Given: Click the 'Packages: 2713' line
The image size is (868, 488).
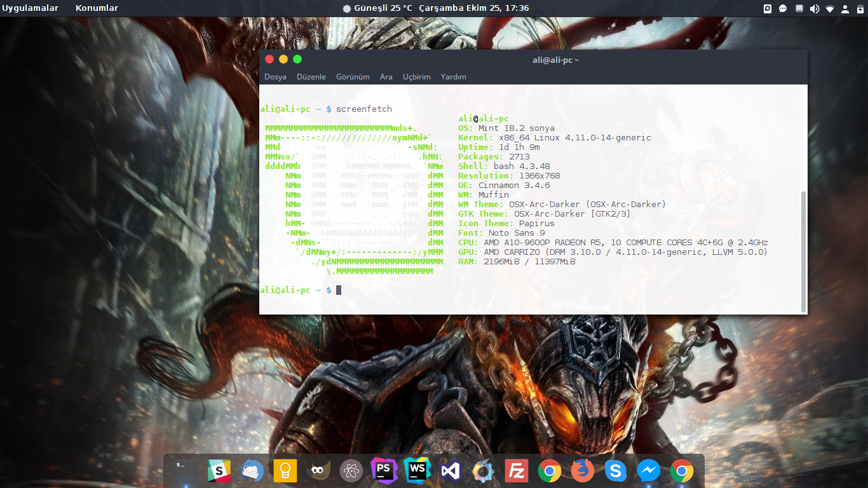Looking at the screenshot, I should click(494, 157).
